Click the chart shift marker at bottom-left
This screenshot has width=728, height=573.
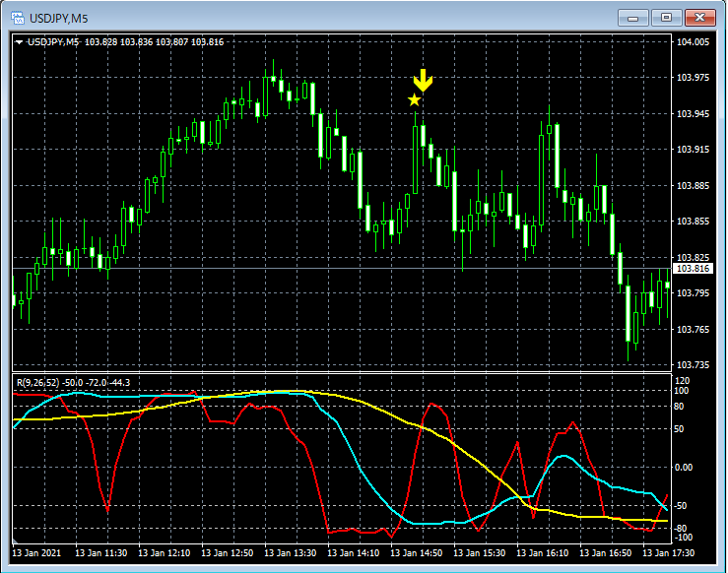[x=16, y=541]
